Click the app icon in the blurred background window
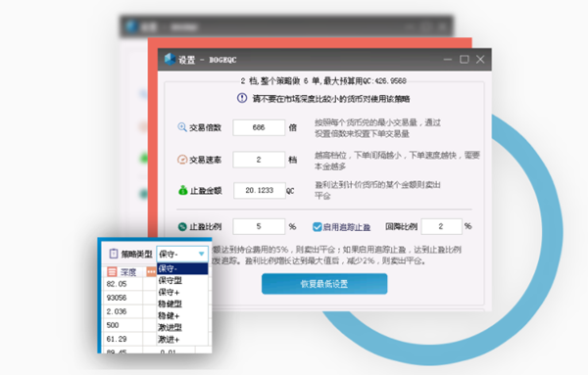This screenshot has height=375, width=588. pyautogui.click(x=131, y=26)
